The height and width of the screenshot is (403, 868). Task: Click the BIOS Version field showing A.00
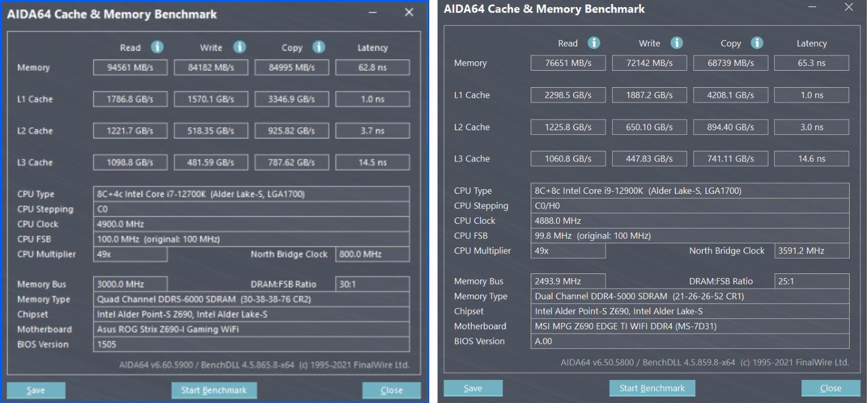point(690,341)
